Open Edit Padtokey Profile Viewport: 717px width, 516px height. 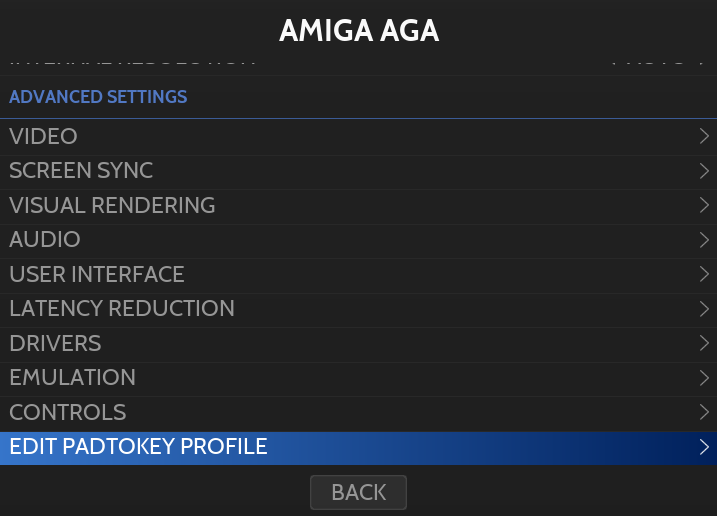[x=139, y=447]
